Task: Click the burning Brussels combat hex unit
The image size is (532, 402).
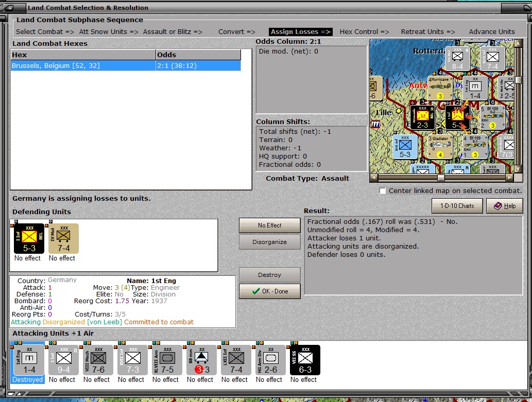Action: coord(458,117)
